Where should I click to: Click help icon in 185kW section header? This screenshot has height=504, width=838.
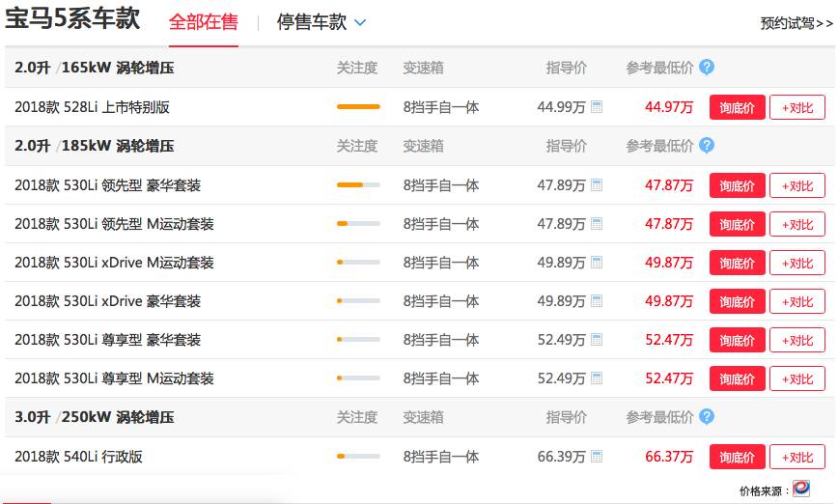pyautogui.click(x=707, y=146)
